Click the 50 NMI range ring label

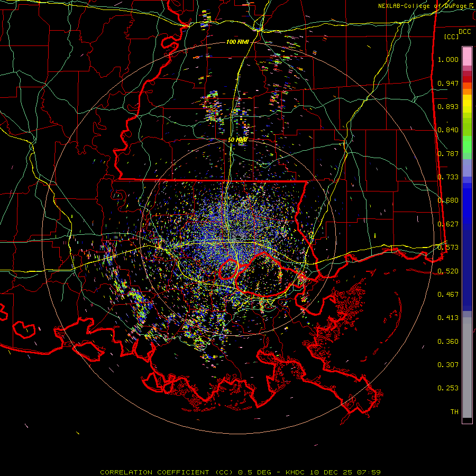point(237,140)
